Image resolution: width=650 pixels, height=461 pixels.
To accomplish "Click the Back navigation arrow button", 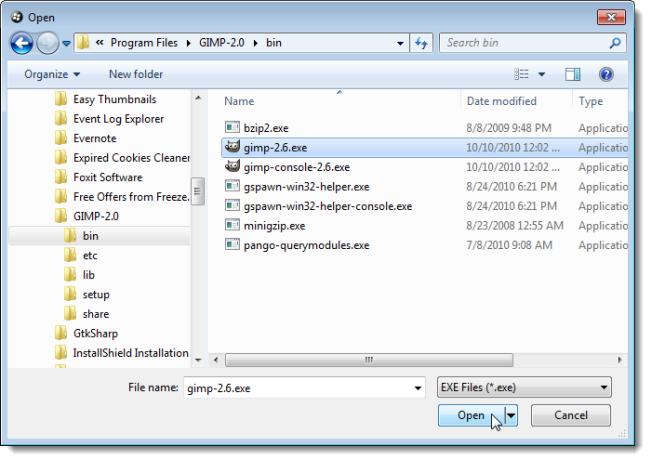I will point(21,43).
